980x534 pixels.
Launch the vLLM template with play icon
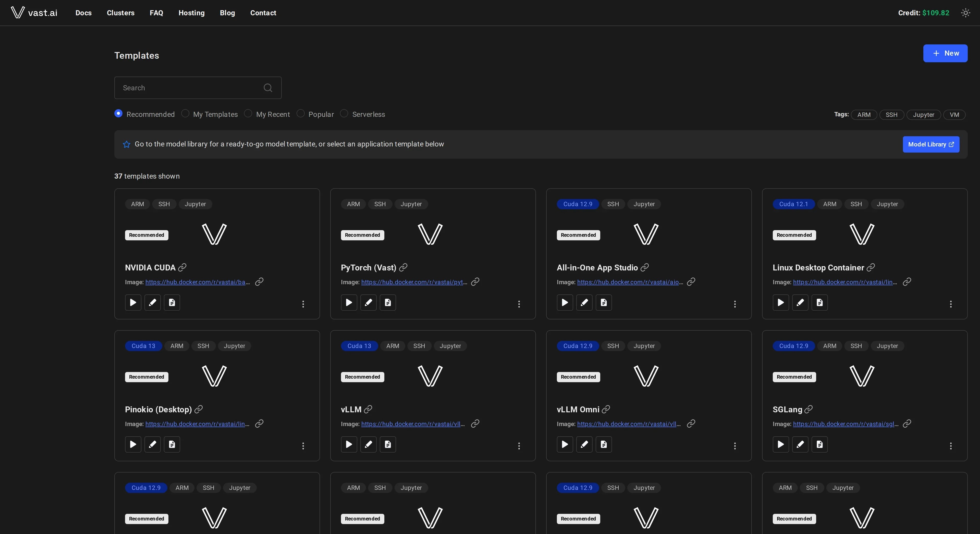point(349,445)
